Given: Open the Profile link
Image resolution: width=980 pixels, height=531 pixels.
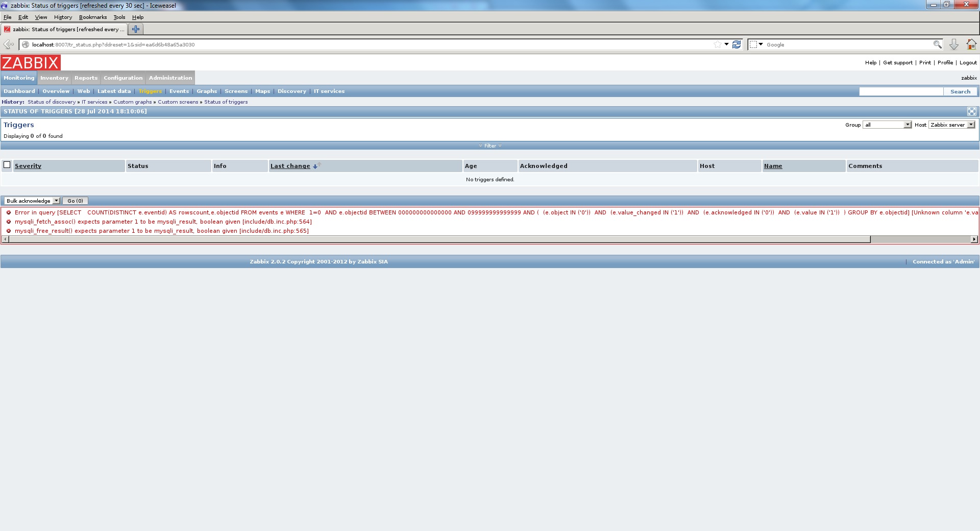Looking at the screenshot, I should (945, 63).
